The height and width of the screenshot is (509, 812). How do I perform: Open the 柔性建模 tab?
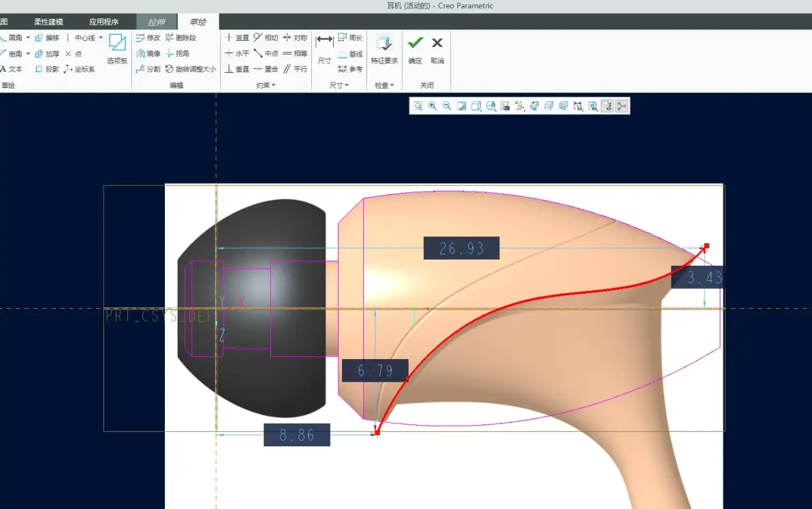(x=48, y=22)
